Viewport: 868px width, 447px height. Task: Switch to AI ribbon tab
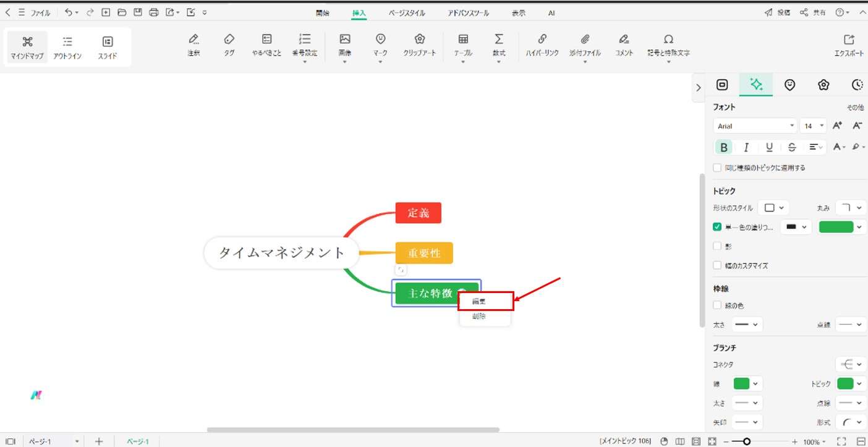pyautogui.click(x=551, y=12)
